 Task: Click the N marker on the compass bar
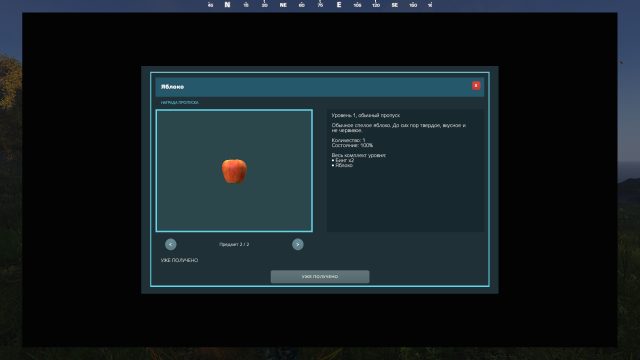(x=227, y=5)
